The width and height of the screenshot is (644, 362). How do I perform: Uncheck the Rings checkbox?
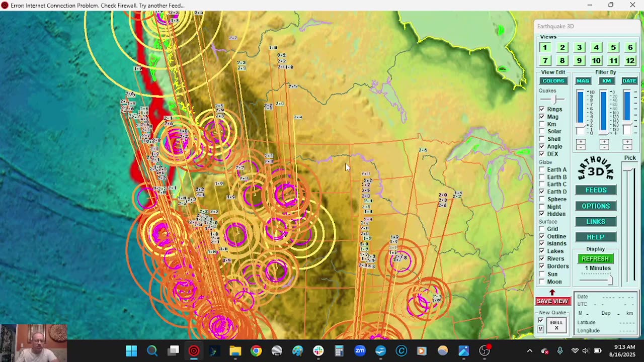[542, 109]
